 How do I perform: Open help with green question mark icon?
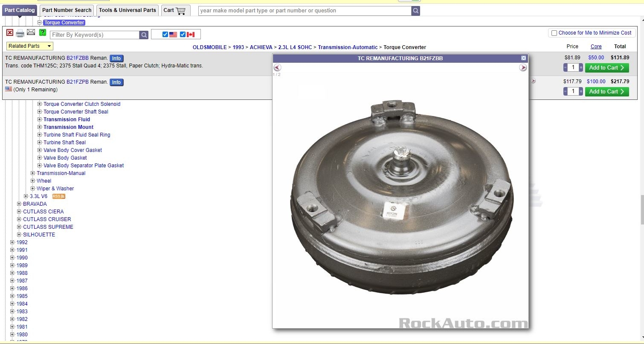(43, 32)
